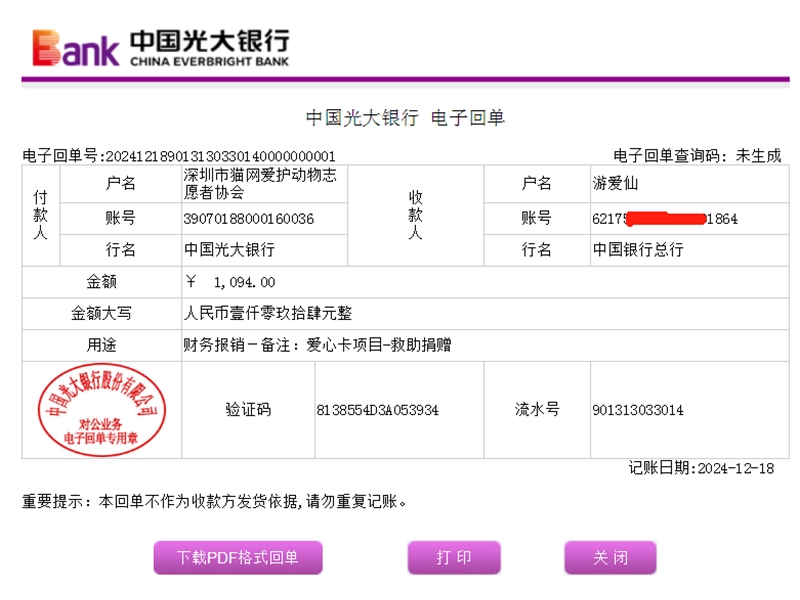Viewport: 800px width, 600px height.
Task: Select the payer name 深圳市猫网爱护动物志愿者协会
Action: coord(260,184)
